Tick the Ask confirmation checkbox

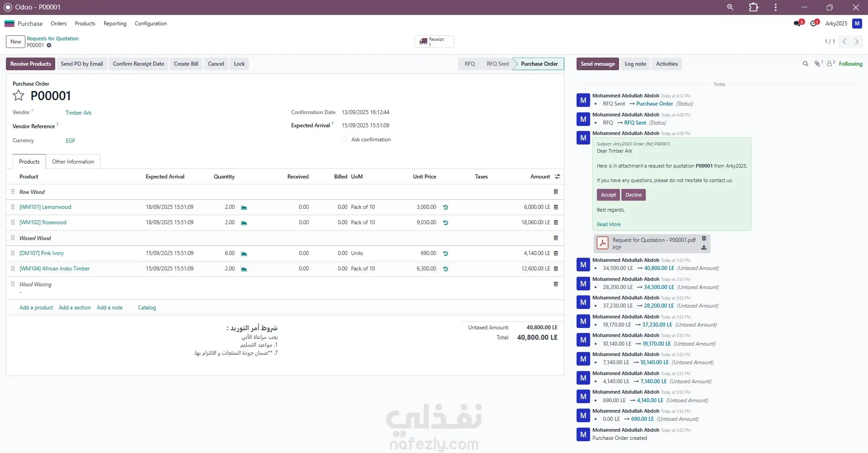pos(344,140)
